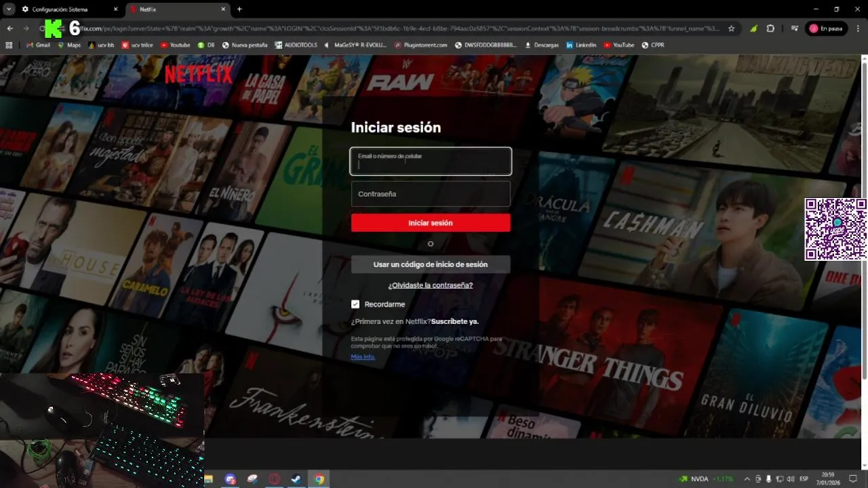The image size is (868, 488).
Task: Bookmark this page with the star icon
Action: pos(731,28)
